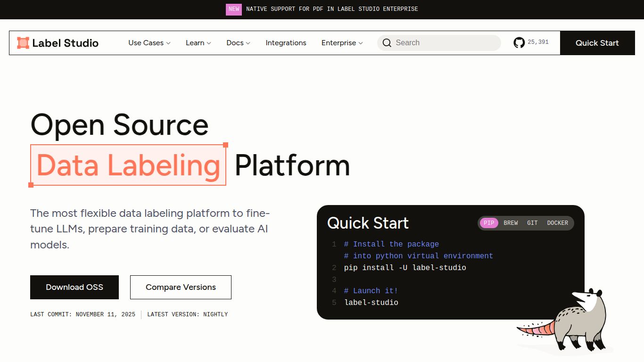Expand the Enterprise dropdown

click(x=342, y=43)
